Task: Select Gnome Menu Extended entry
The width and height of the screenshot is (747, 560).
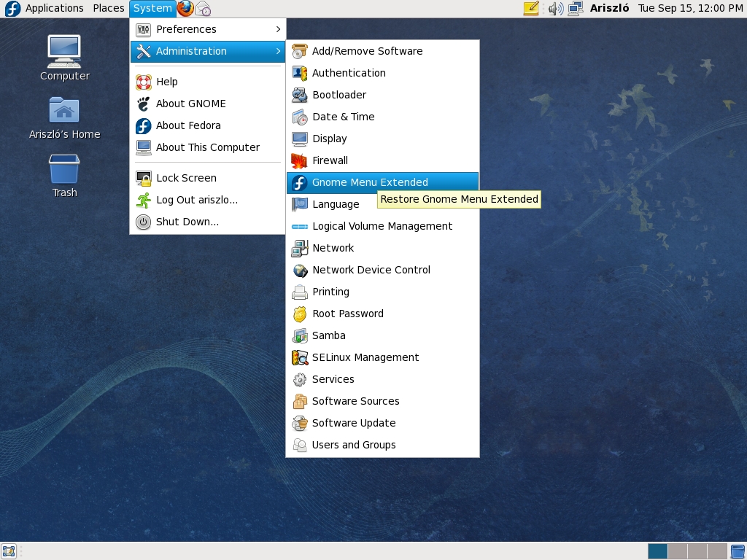Action: click(382, 182)
